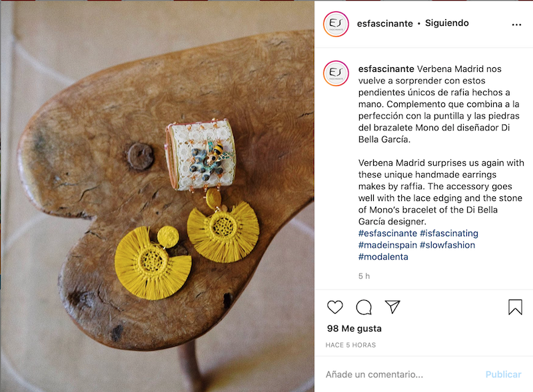Open the #esfascinante hashtag
The height and width of the screenshot is (392, 533).
[388, 234]
